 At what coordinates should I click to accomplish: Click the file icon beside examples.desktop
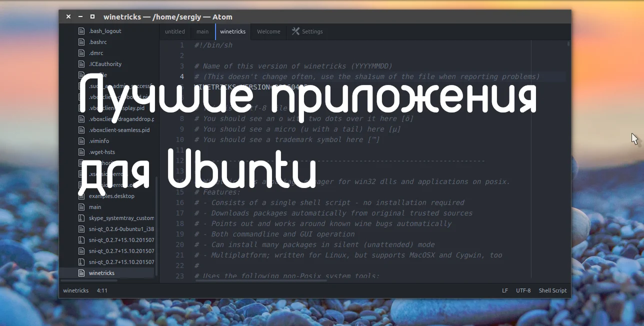tap(81, 196)
